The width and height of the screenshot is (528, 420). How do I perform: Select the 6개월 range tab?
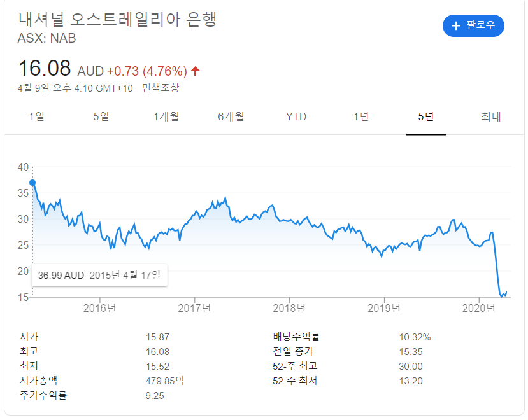click(231, 117)
